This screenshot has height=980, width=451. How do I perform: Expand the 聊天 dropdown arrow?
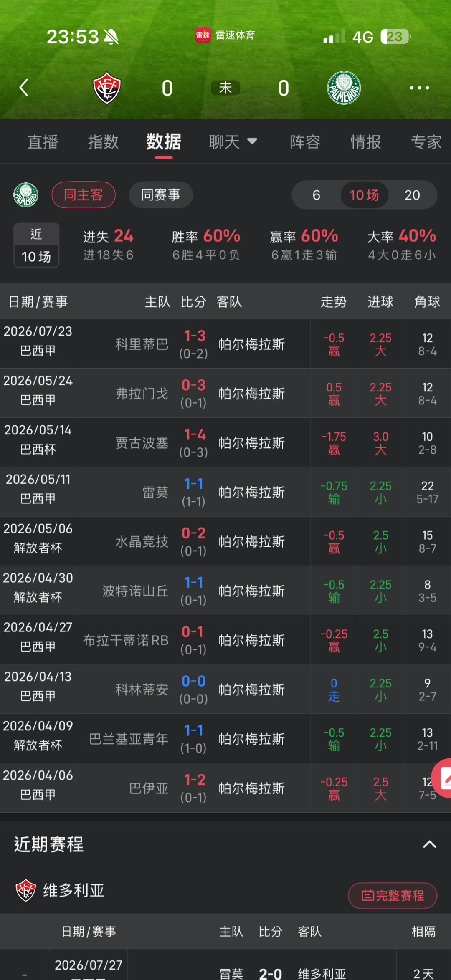click(252, 141)
